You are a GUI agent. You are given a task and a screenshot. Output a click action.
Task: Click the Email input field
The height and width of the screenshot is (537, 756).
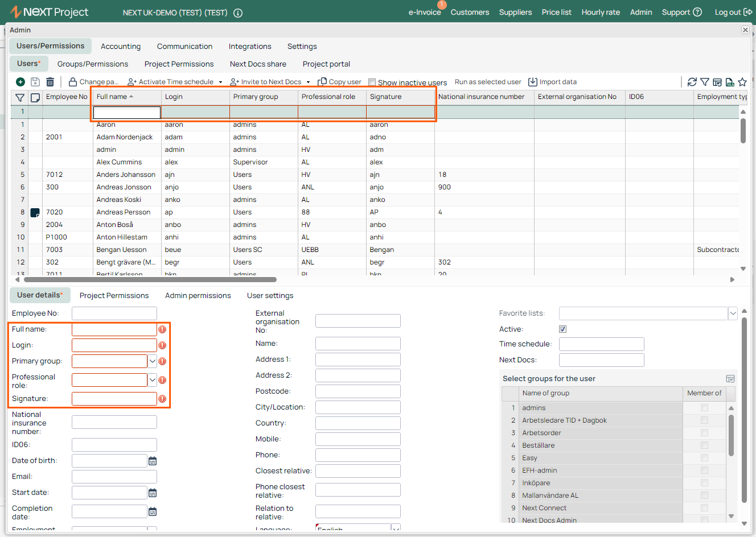(114, 477)
